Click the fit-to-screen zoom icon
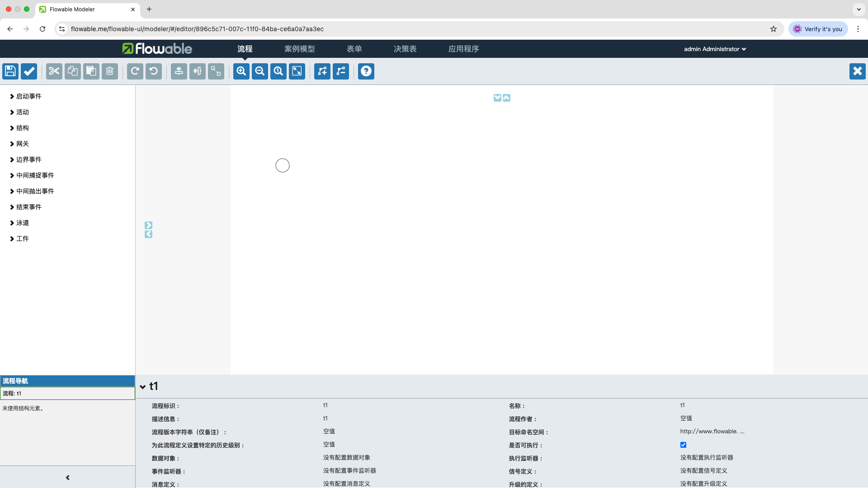The image size is (868, 488). [x=297, y=71]
